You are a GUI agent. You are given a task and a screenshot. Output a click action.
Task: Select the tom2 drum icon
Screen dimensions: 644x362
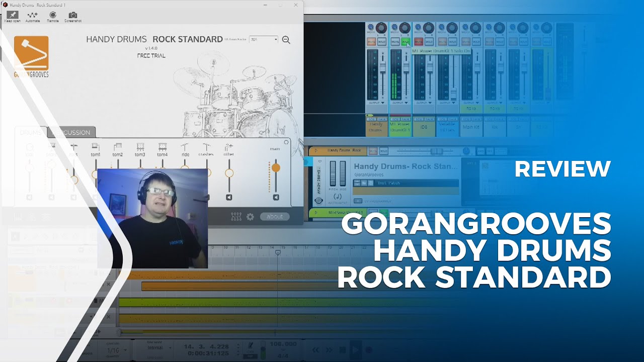(x=118, y=146)
